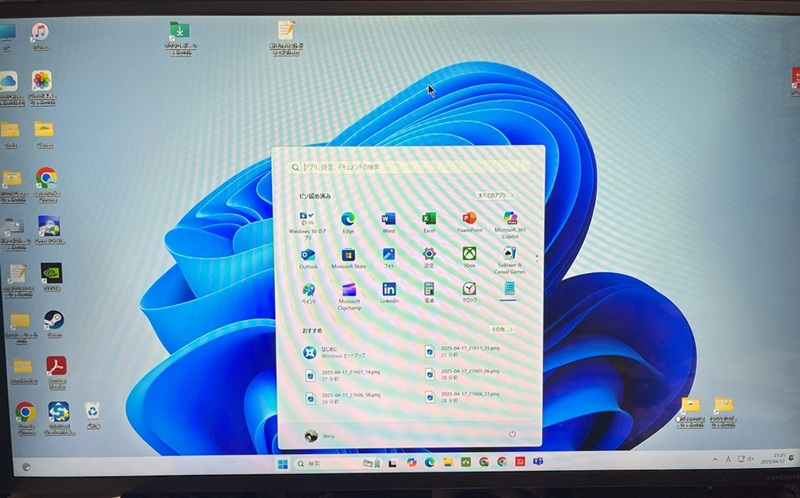Open the NVIDIA desktop shortcut
This screenshot has height=498, width=800.
point(50,272)
